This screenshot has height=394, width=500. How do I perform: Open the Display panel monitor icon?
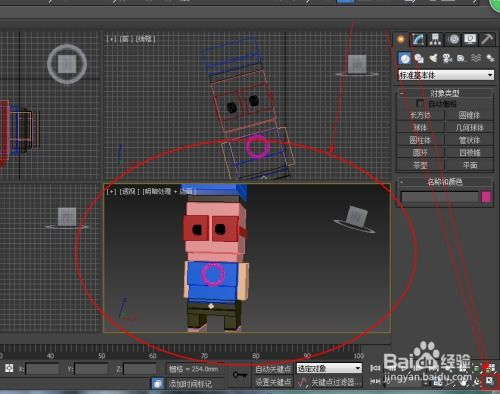(x=470, y=39)
